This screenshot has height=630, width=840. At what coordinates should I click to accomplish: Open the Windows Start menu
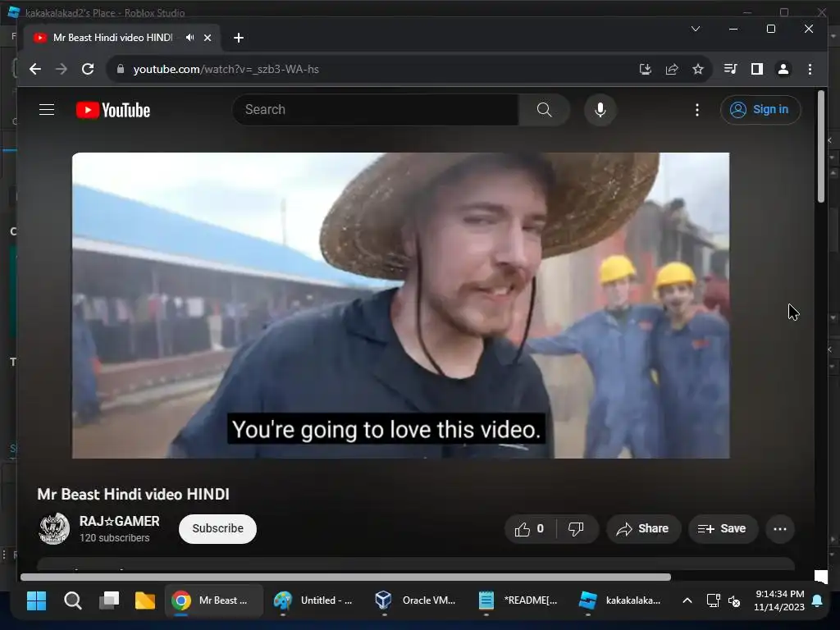click(36, 600)
